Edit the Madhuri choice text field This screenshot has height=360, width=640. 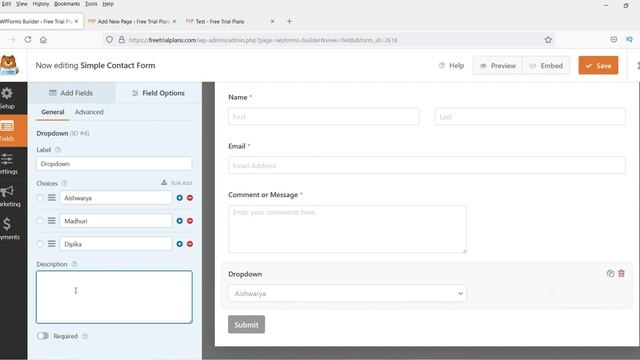point(116,221)
